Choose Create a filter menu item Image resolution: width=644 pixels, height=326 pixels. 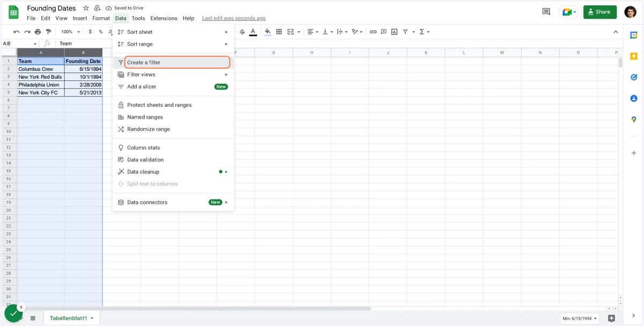(x=173, y=62)
